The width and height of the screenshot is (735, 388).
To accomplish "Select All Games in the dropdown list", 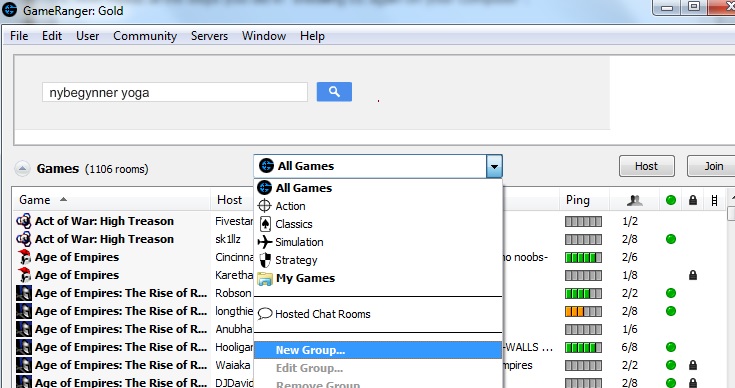I will tap(378, 188).
